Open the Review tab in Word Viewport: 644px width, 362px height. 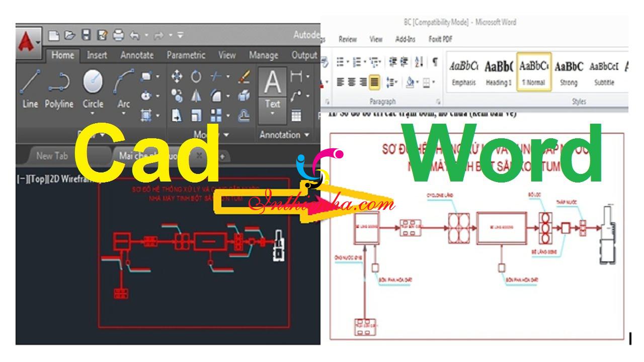348,39
